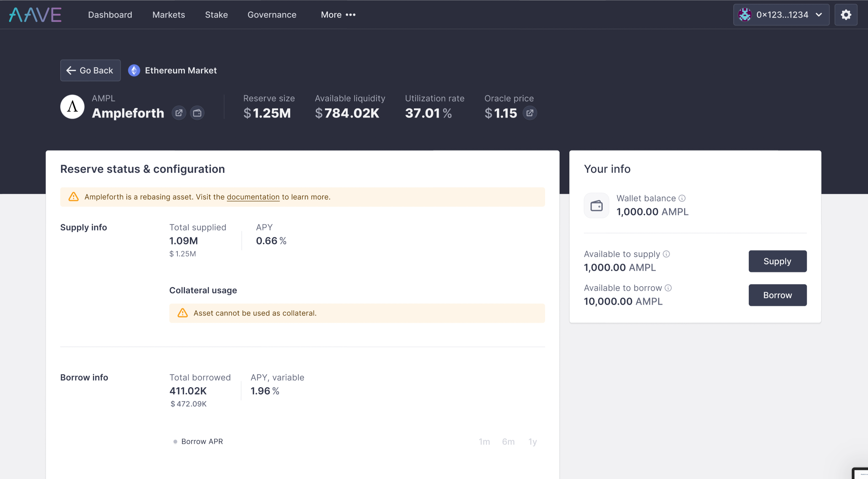Viewport: 868px width, 479px height.
Task: Open the oracle price external link icon
Action: [529, 113]
